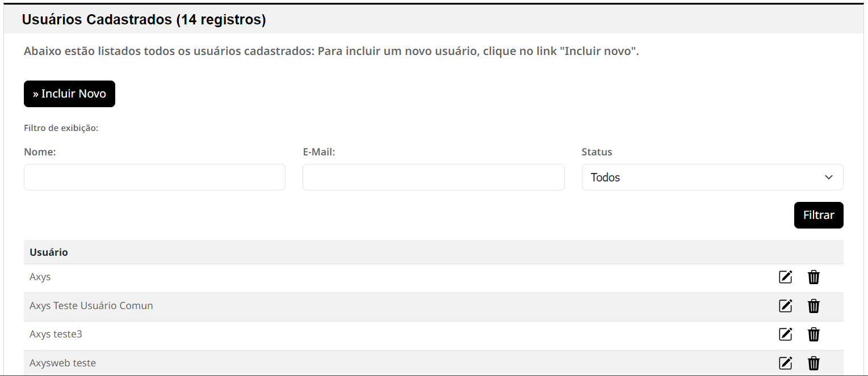
Task: Focus the Nome filter field
Action: [154, 178]
